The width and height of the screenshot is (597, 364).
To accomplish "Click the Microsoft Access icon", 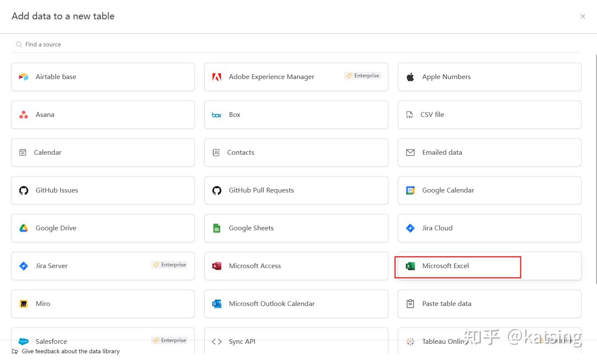I will 216,266.
